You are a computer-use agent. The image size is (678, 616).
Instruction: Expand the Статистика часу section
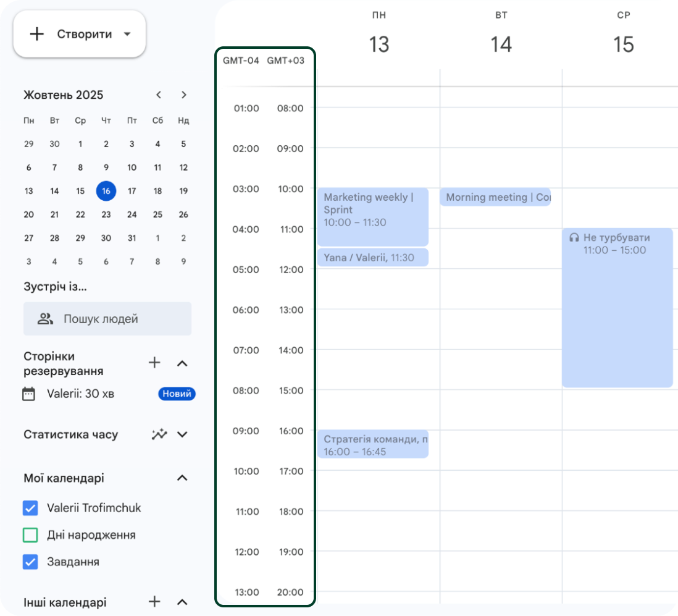[182, 434]
